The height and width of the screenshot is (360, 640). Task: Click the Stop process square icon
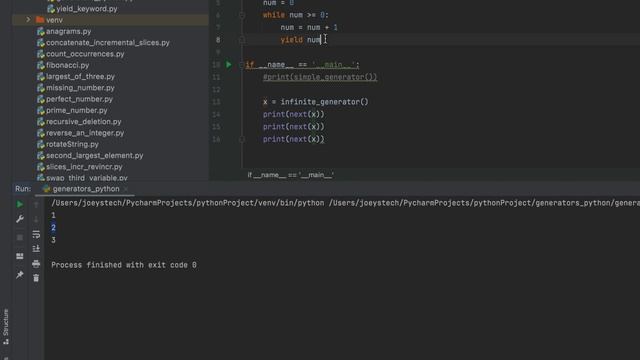coord(20,237)
